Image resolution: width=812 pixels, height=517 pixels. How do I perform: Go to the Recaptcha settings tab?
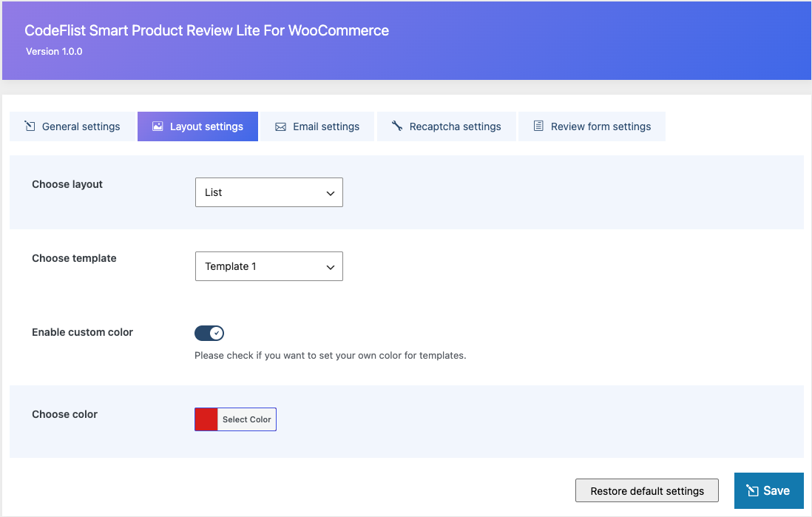tap(447, 126)
